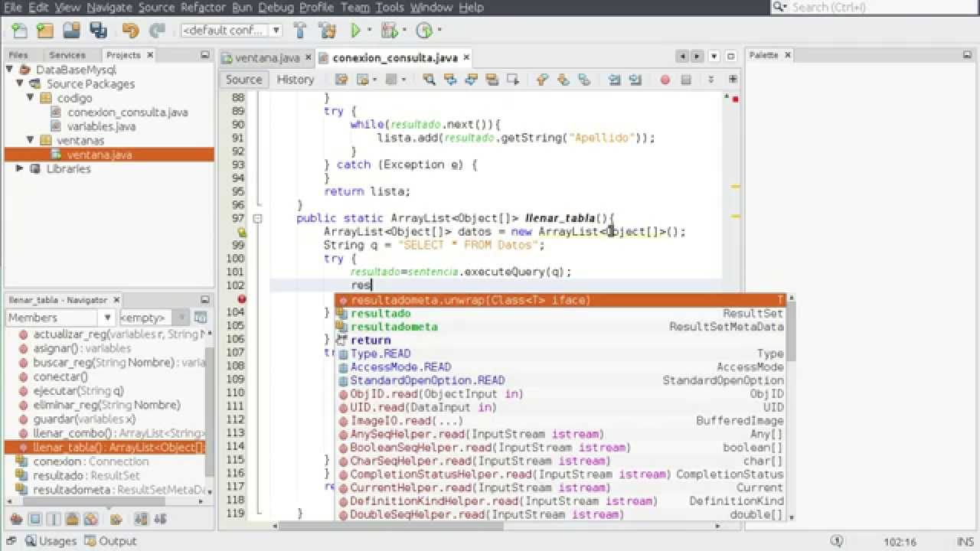
Task: Collapse the Source Packages node
Action: [x=20, y=83]
